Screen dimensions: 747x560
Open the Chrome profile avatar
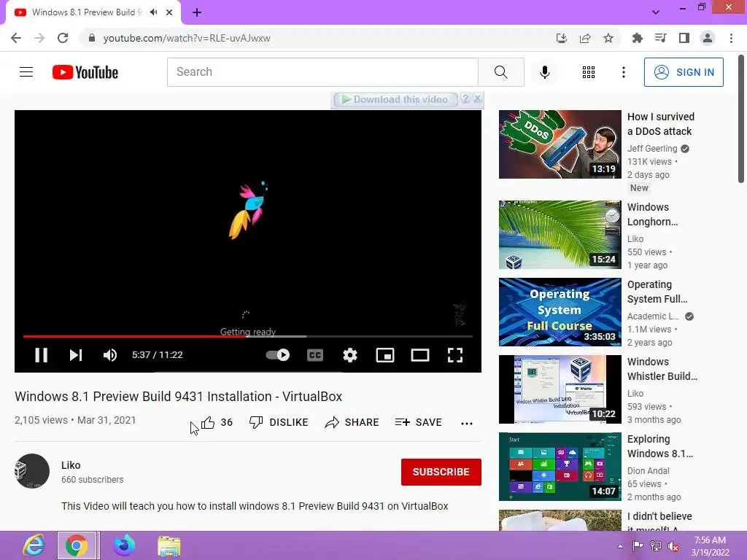click(x=708, y=38)
